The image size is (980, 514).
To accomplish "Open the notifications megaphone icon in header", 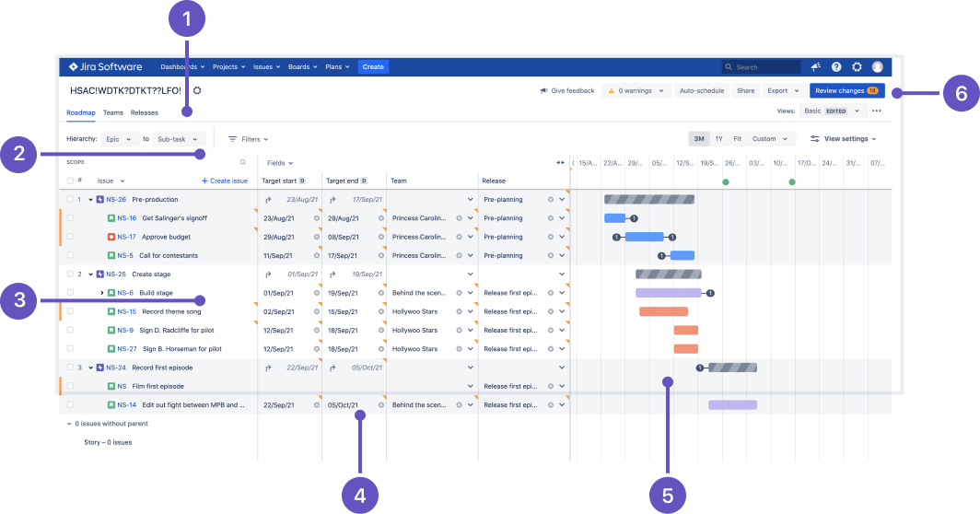I will (816, 67).
